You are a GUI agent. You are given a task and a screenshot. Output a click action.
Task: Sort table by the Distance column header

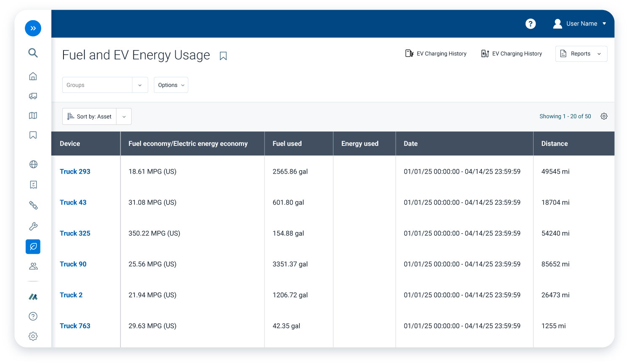tap(554, 144)
